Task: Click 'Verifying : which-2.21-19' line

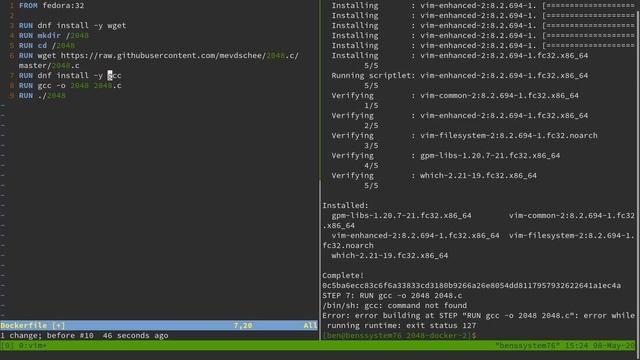Action: 434,176
